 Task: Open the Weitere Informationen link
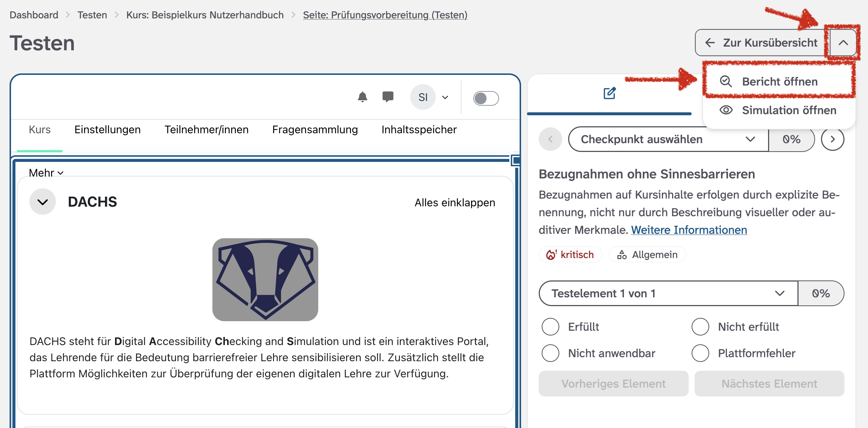point(689,230)
